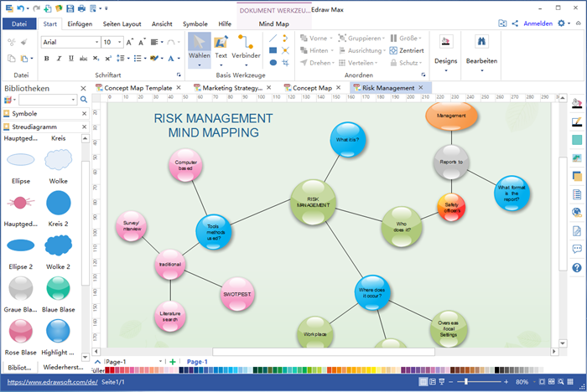Expand the Verteilen dropdown

(x=376, y=63)
